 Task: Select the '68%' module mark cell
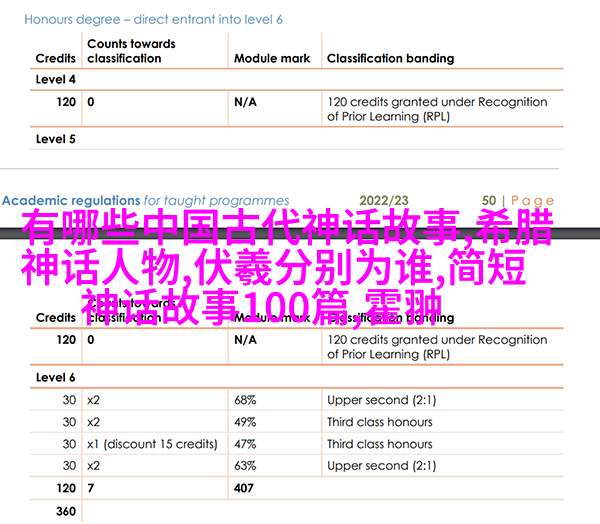tap(245, 400)
